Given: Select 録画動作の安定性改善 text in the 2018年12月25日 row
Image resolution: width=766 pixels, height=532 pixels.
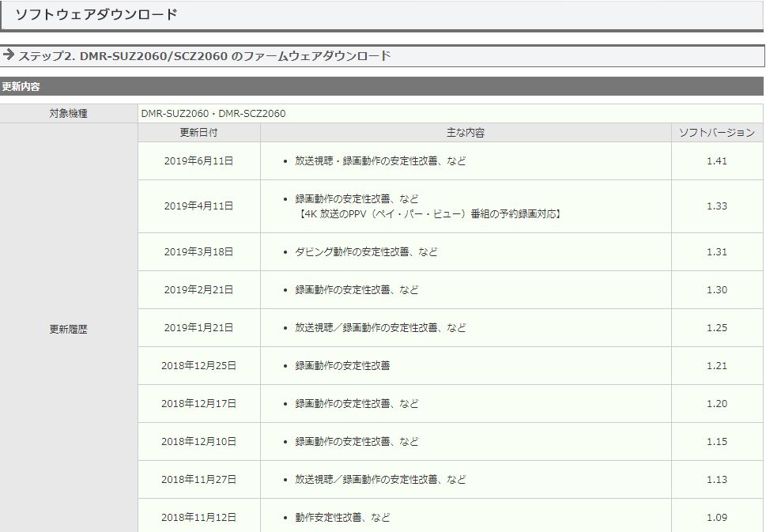Looking at the screenshot, I should pyautogui.click(x=342, y=365).
